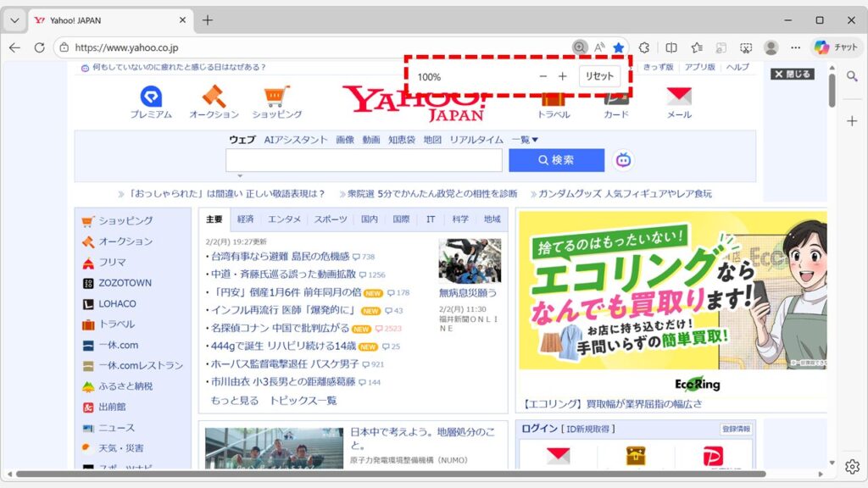This screenshot has width=868, height=488.
Task: Click the 検索 search button
Action: coord(558,160)
